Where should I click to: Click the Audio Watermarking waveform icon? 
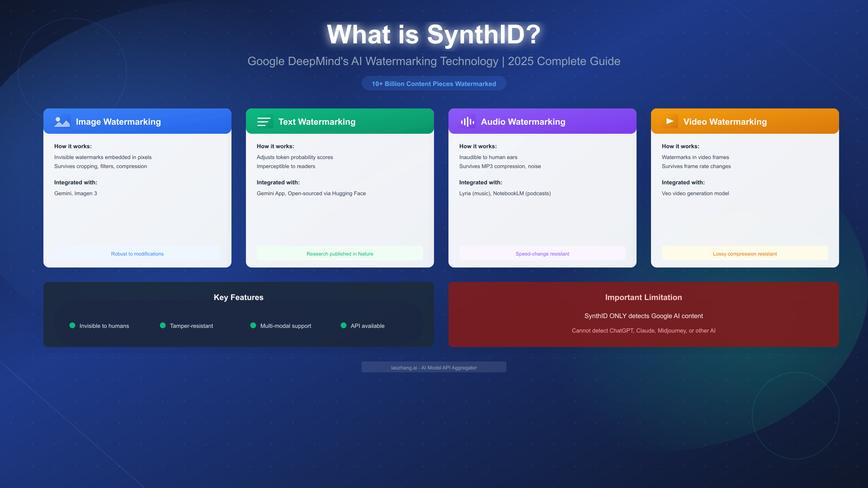tap(467, 121)
